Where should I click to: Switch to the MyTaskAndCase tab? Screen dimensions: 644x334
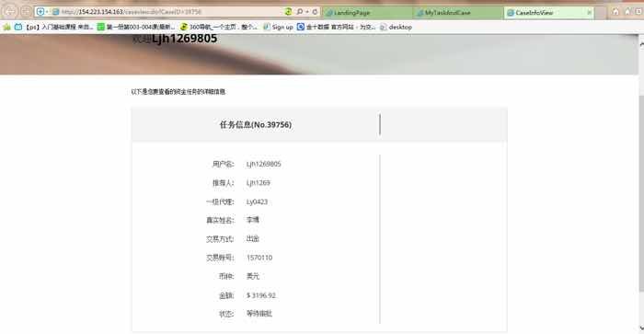tap(459, 13)
